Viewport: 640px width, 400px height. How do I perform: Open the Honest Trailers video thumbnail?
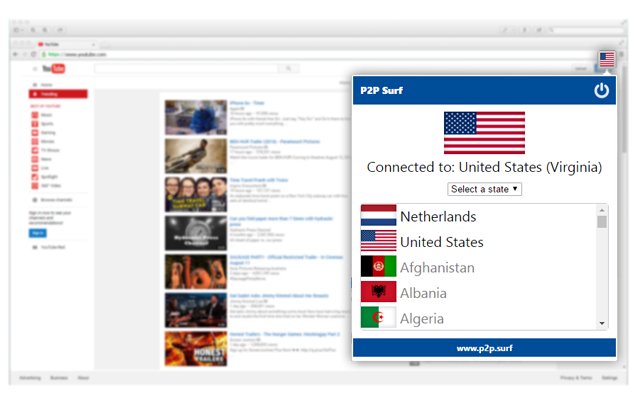pyautogui.click(x=196, y=349)
